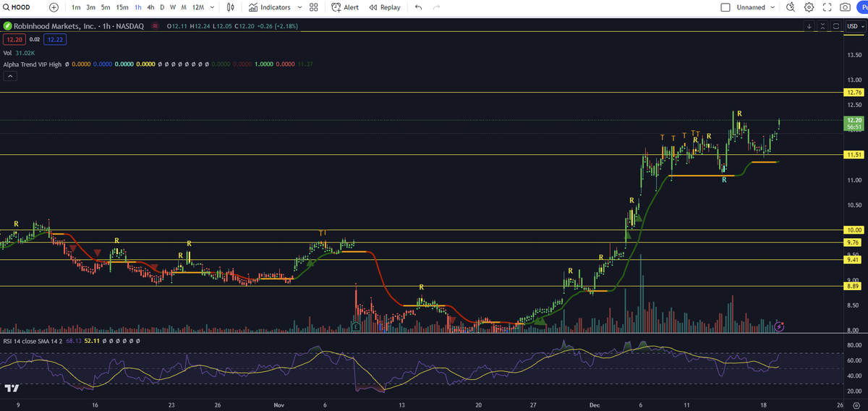Image resolution: width=868 pixels, height=411 pixels.
Task: Open the USD currency dropdown
Action: pos(854,26)
